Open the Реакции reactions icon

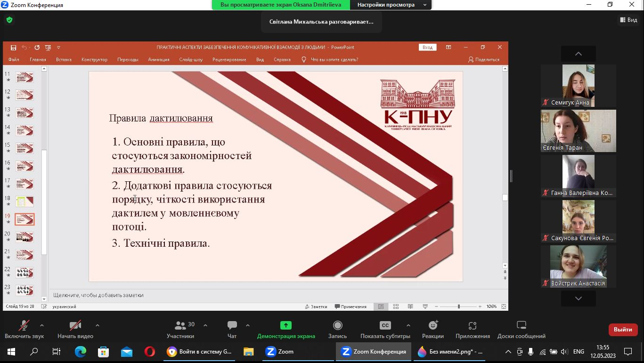click(433, 326)
